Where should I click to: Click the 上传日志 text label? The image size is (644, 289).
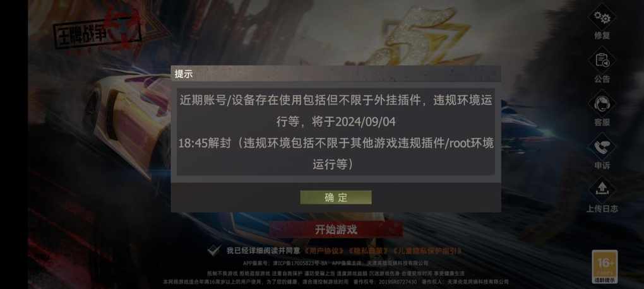point(602,208)
